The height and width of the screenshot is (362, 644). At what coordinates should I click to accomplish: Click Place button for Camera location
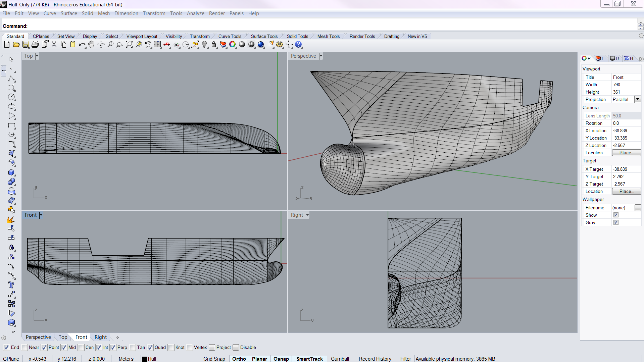[x=626, y=153]
